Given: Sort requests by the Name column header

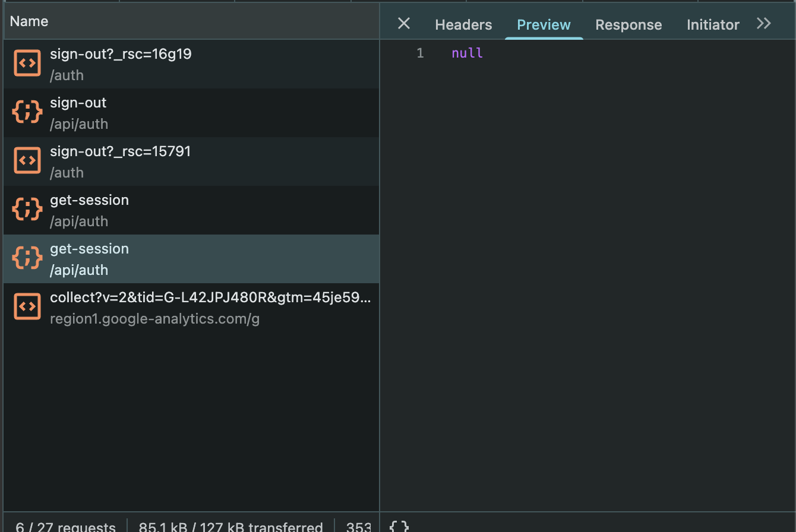Looking at the screenshot, I should click(x=29, y=21).
